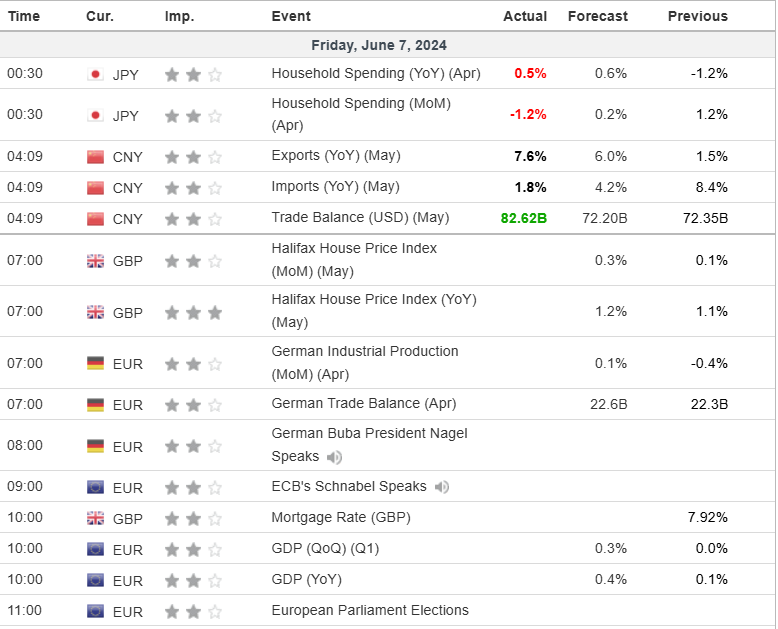Viewport: 778px width, 629px height.
Task: Click importance stars for Halifax House Price (YoY)
Action: (193, 312)
